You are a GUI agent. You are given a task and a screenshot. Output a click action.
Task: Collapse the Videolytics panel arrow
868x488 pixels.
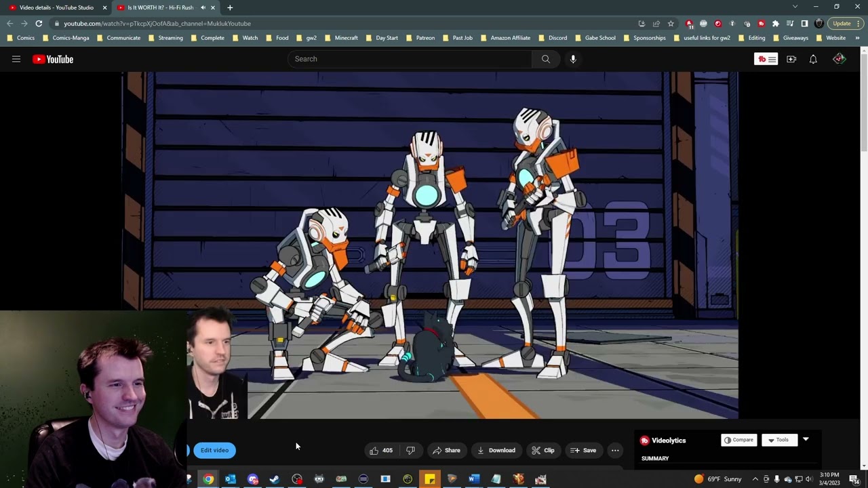(x=806, y=440)
